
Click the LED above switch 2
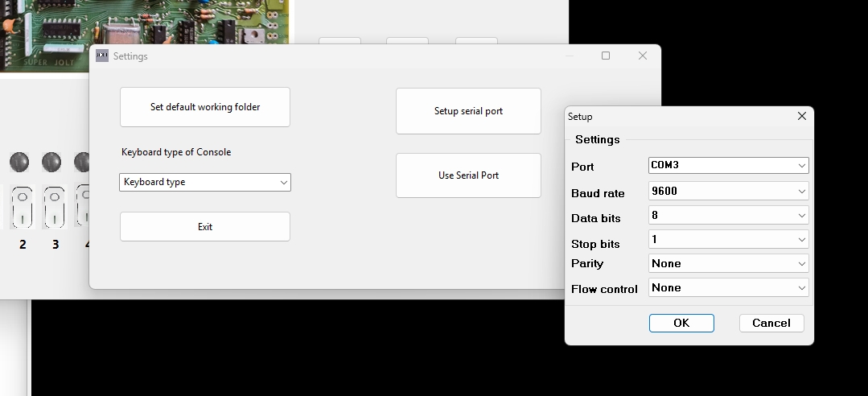[x=21, y=162]
